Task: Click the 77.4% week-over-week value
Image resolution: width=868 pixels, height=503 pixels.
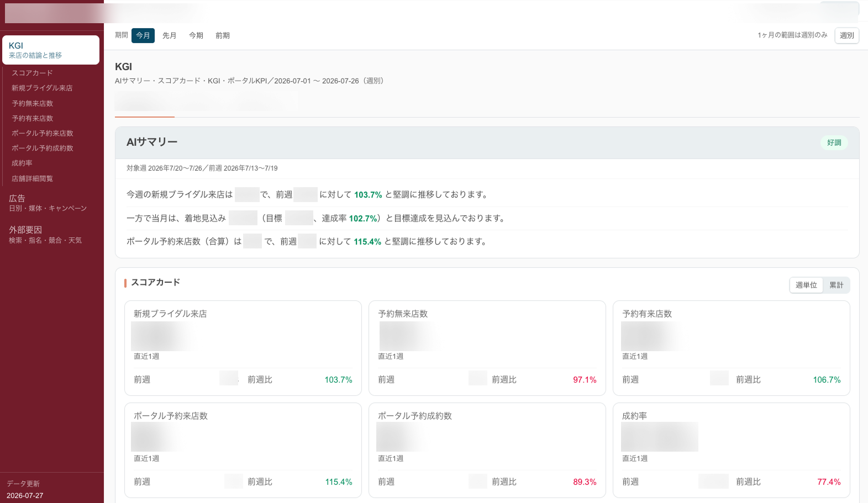Action: [829, 482]
